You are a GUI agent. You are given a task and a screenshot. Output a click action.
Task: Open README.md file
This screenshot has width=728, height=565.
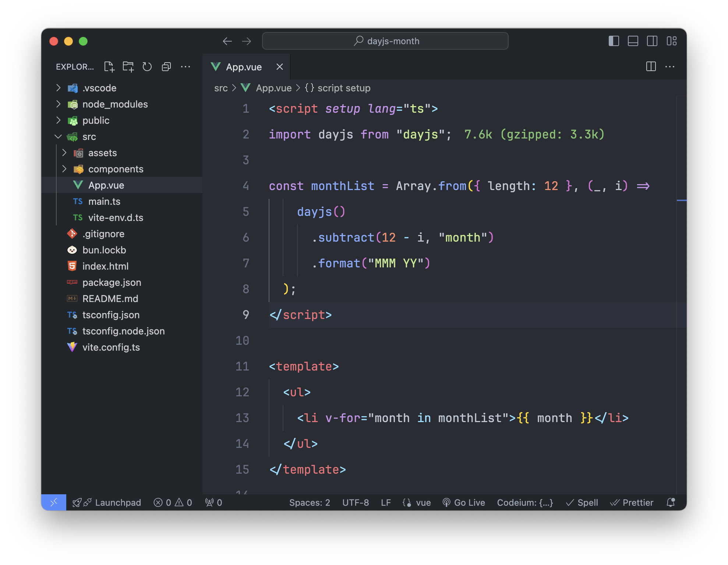tap(122, 299)
